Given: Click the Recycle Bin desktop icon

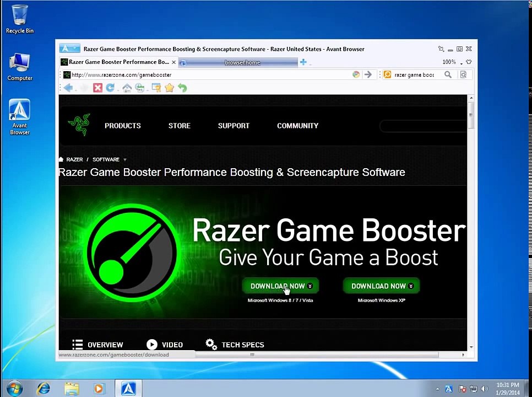Looking at the screenshot, I should click(20, 19).
